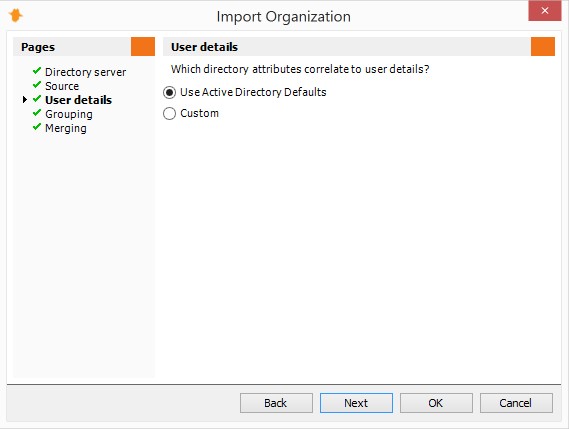This screenshot has height=429, width=569.
Task: Click the Back button
Action: point(276,403)
